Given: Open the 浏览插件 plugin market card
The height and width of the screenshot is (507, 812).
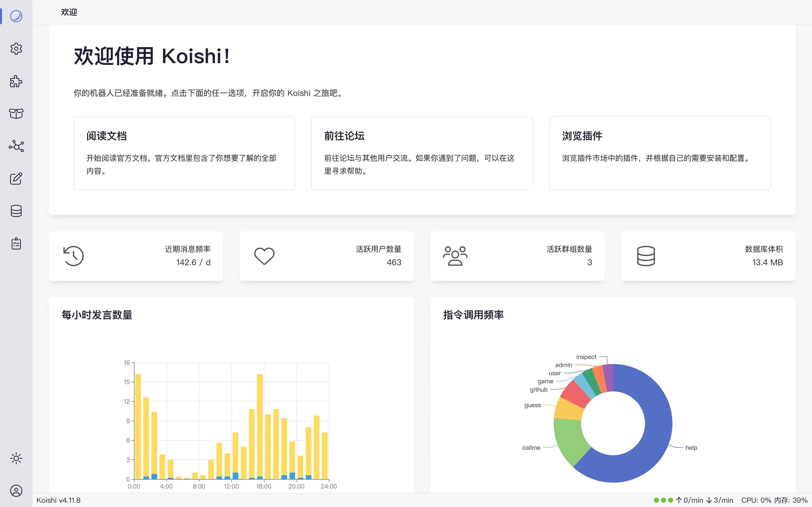Looking at the screenshot, I should click(660, 153).
